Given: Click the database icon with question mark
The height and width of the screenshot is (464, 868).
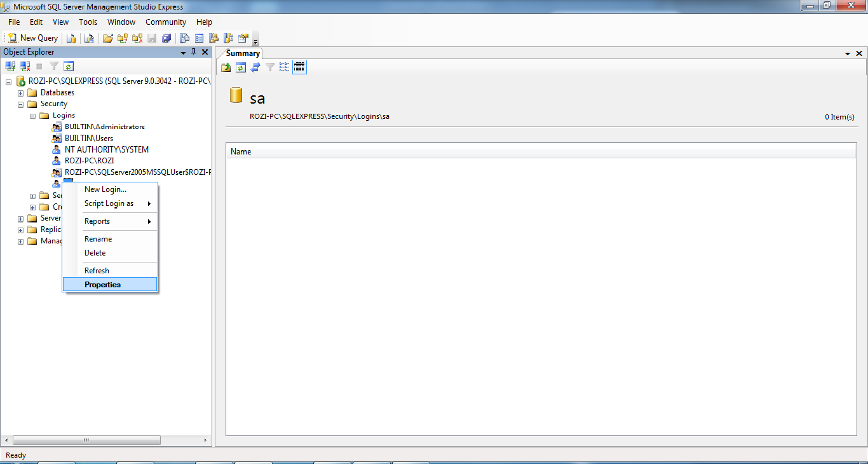Looking at the screenshot, I should point(123,38).
